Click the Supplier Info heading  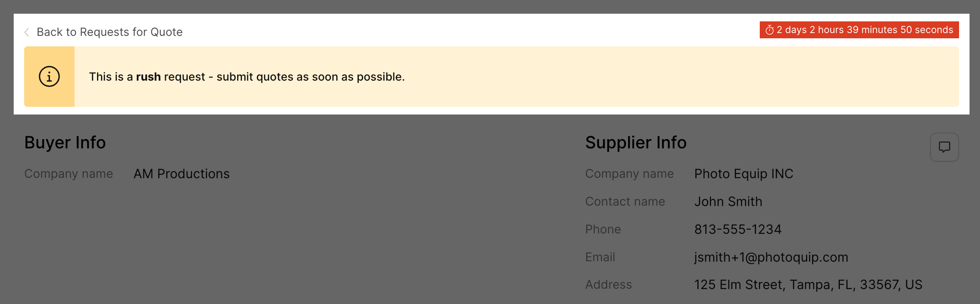636,143
